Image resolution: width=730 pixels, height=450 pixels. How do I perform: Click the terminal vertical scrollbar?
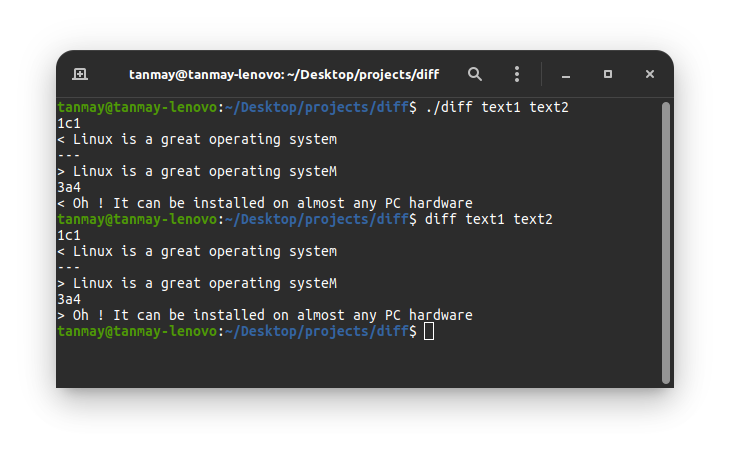[x=666, y=243]
